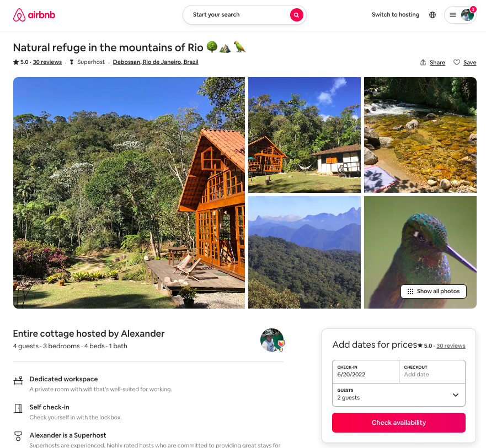Click the red search magnifier icon
The height and width of the screenshot is (448, 486).
[x=296, y=15]
